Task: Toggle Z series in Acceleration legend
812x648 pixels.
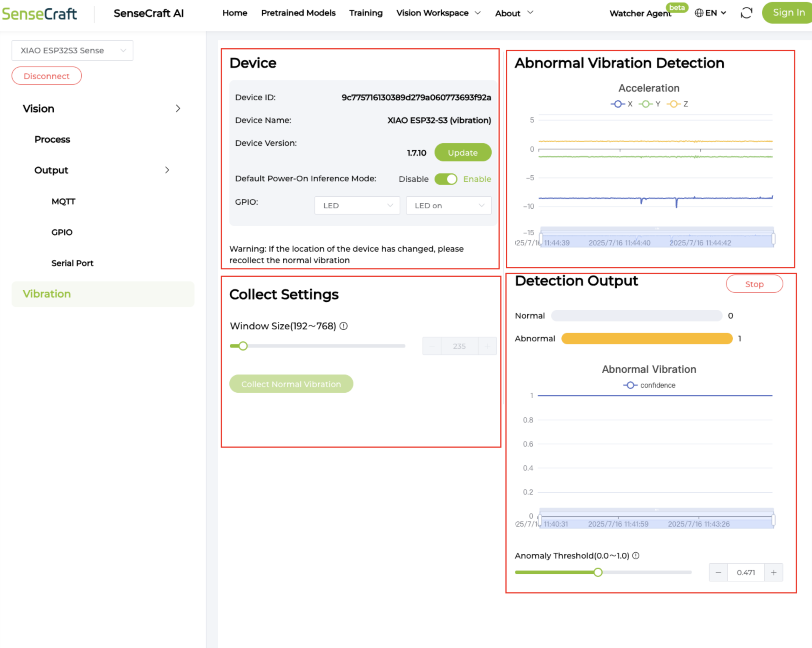Action: (678, 104)
